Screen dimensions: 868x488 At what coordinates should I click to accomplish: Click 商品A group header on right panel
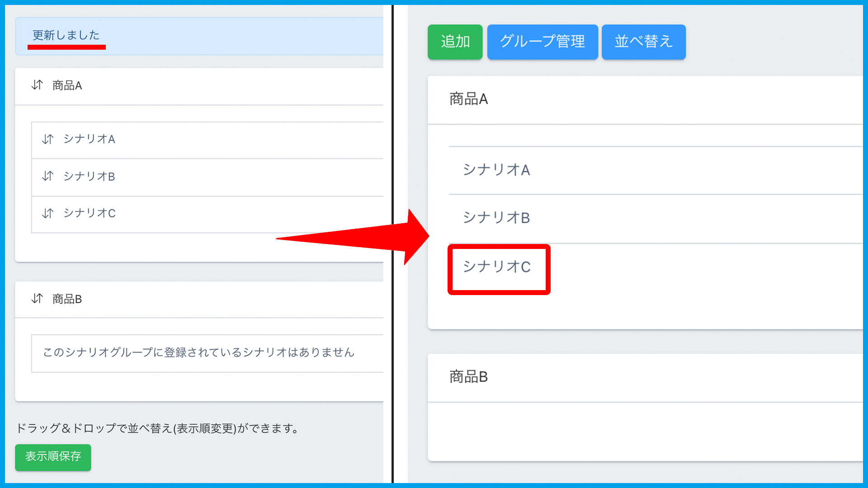pos(468,99)
